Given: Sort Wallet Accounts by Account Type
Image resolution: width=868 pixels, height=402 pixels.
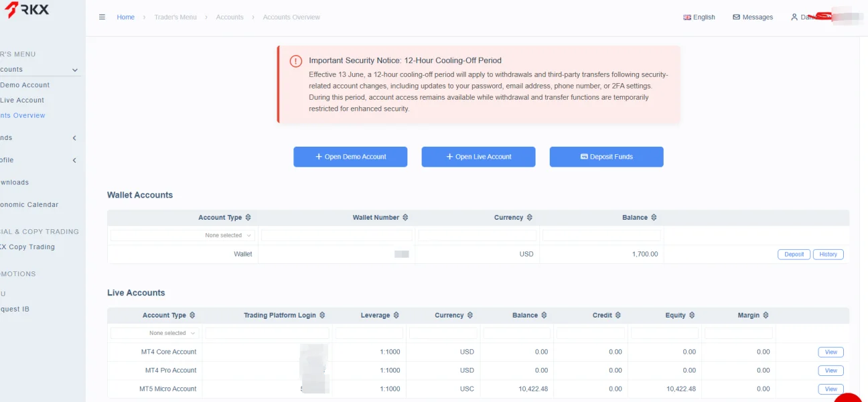Looking at the screenshot, I should pos(248,218).
